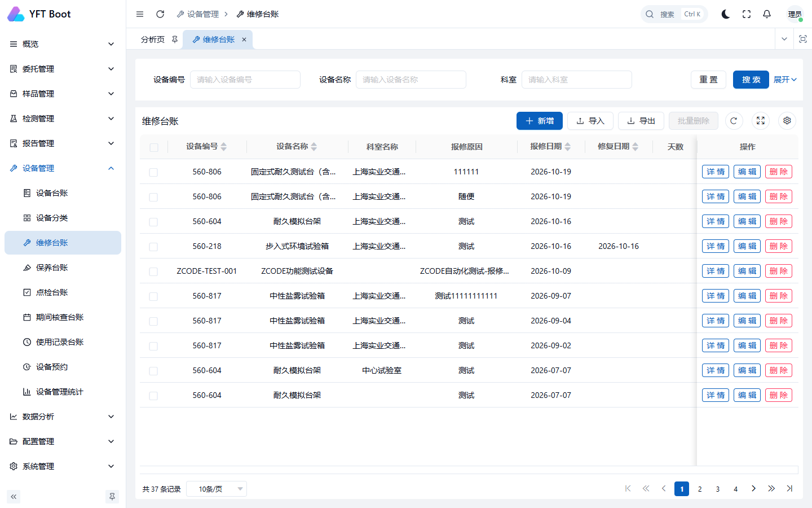Pin the 分析页 tab
Screen dimensions: 812x508
click(175, 40)
